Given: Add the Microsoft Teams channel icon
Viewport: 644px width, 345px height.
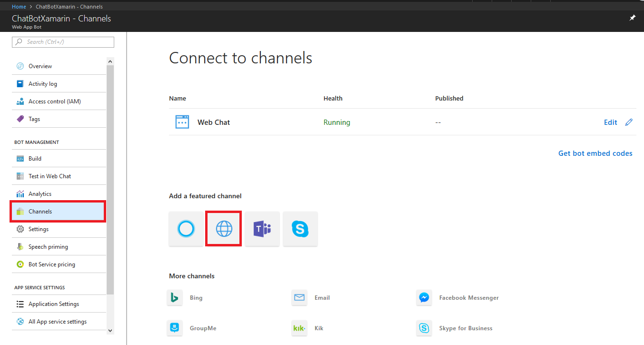Looking at the screenshot, I should pyautogui.click(x=262, y=229).
